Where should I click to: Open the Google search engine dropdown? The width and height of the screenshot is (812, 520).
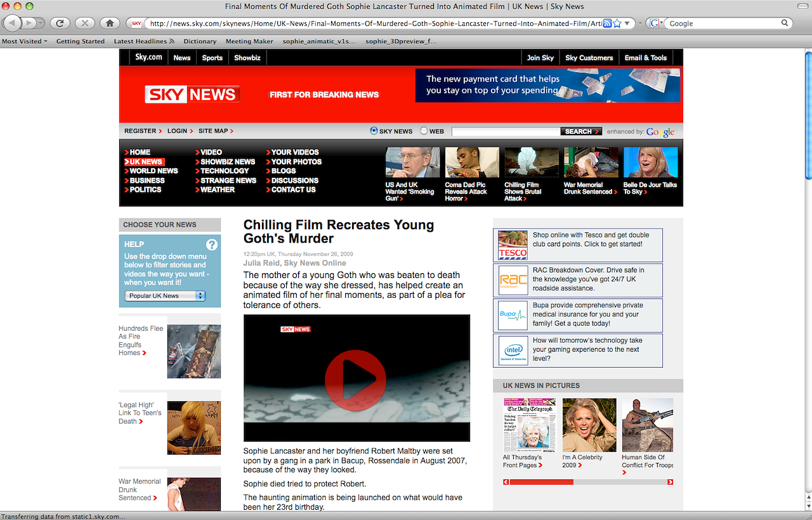(656, 23)
